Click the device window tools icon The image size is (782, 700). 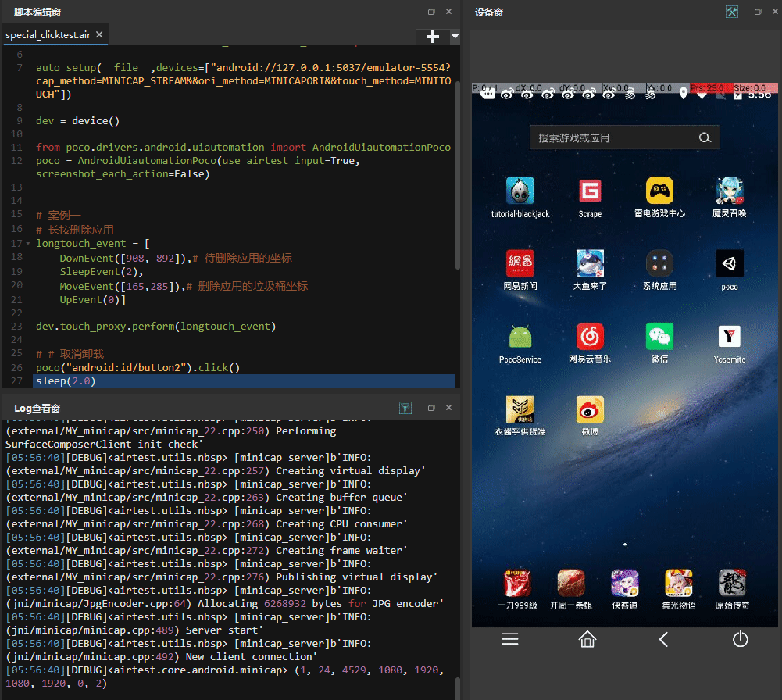tap(732, 12)
